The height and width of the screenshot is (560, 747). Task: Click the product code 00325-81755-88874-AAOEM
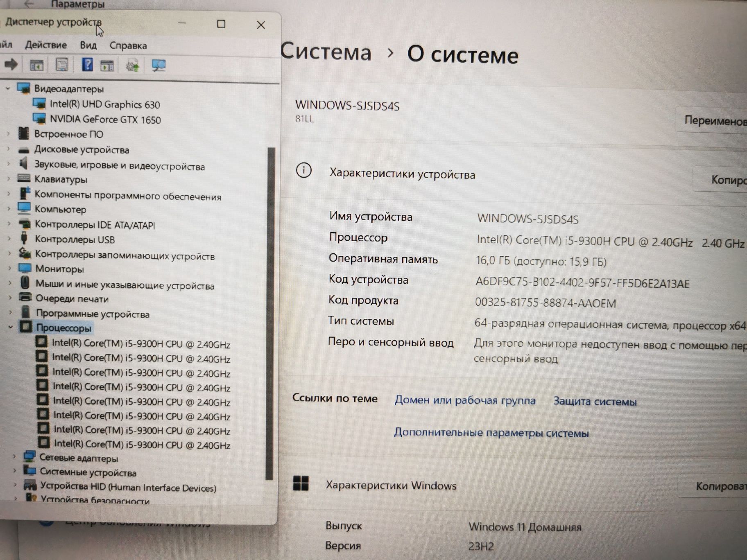click(546, 303)
